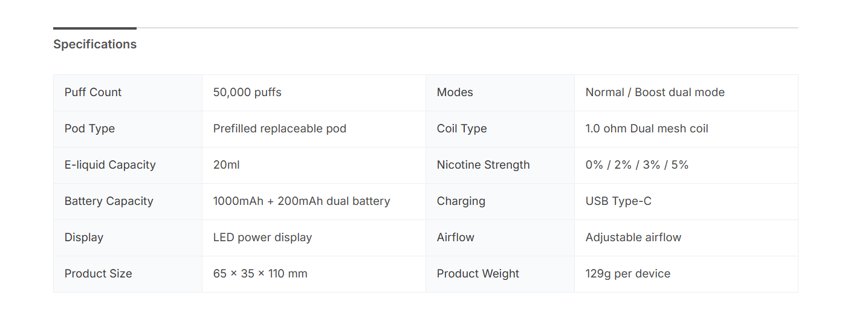Click the Normal / Boost dual mode value
868x321 pixels.
pos(655,92)
